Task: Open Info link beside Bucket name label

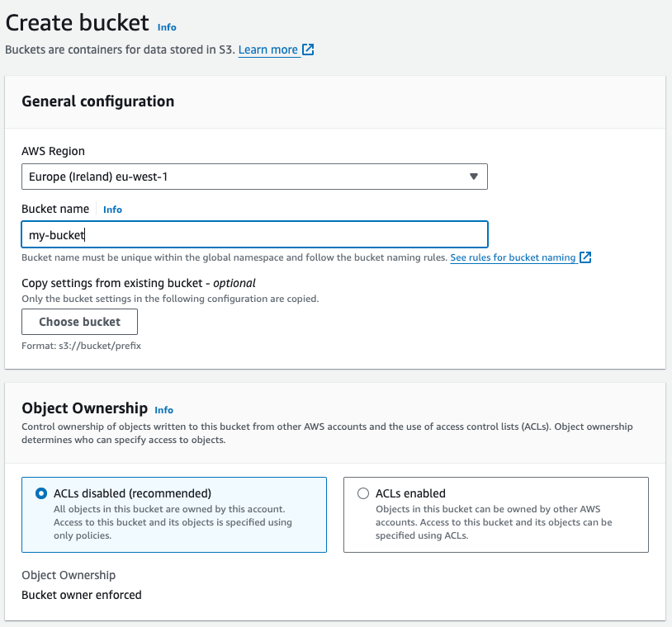Action: (112, 210)
